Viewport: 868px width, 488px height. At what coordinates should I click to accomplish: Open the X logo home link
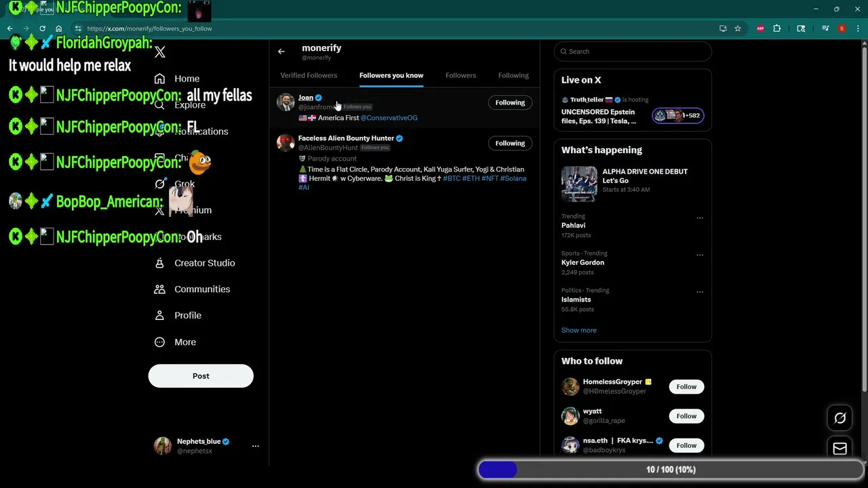(x=160, y=52)
